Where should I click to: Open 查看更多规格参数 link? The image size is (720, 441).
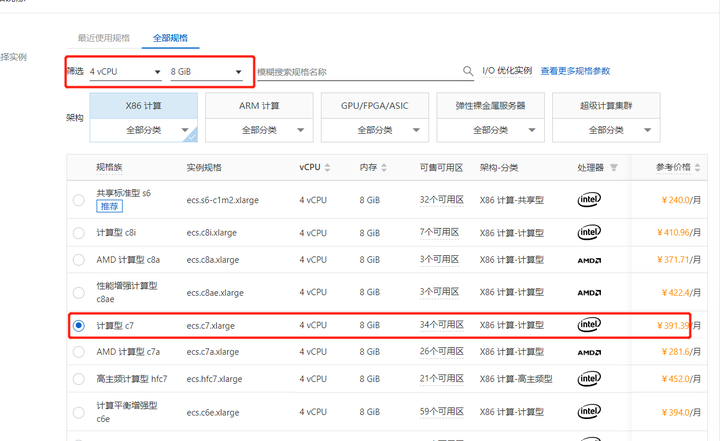[575, 71]
